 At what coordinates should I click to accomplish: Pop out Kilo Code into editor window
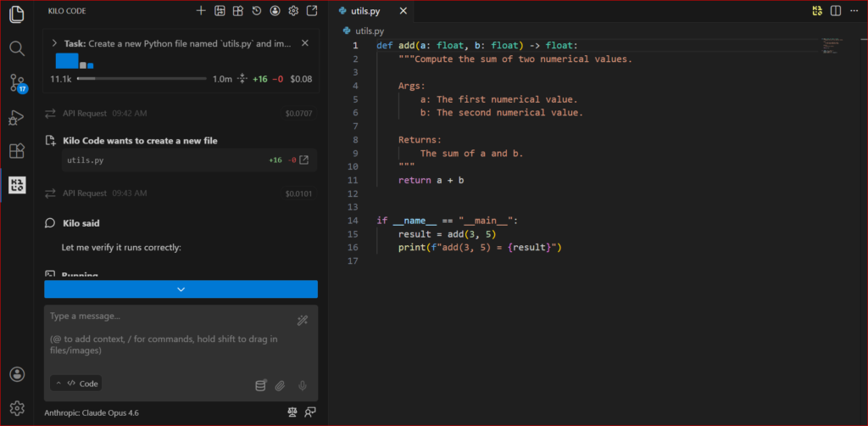tap(312, 11)
